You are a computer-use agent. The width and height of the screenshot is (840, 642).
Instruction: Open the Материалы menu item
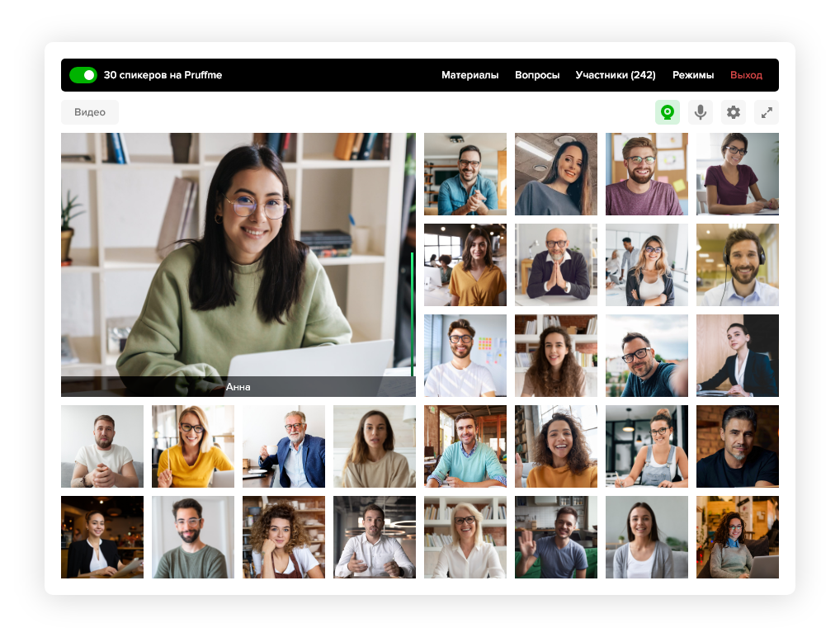[x=470, y=75]
